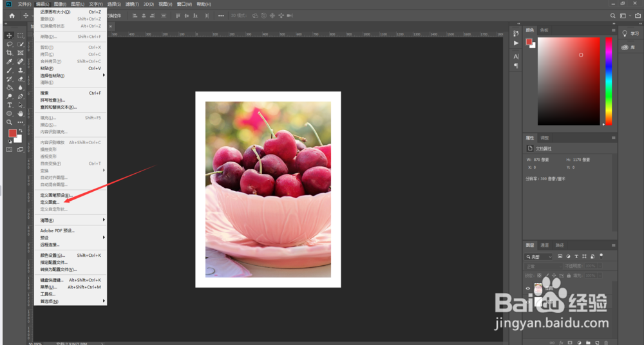Reset default foreground and background colors
Viewport: 644px width, 345px height.
tap(10, 142)
